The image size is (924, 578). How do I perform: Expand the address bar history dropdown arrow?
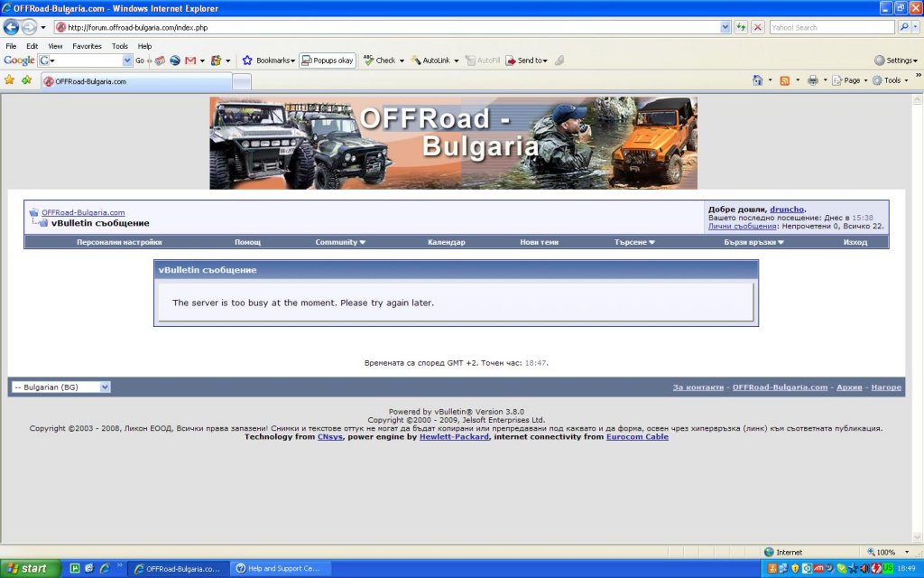point(725,27)
